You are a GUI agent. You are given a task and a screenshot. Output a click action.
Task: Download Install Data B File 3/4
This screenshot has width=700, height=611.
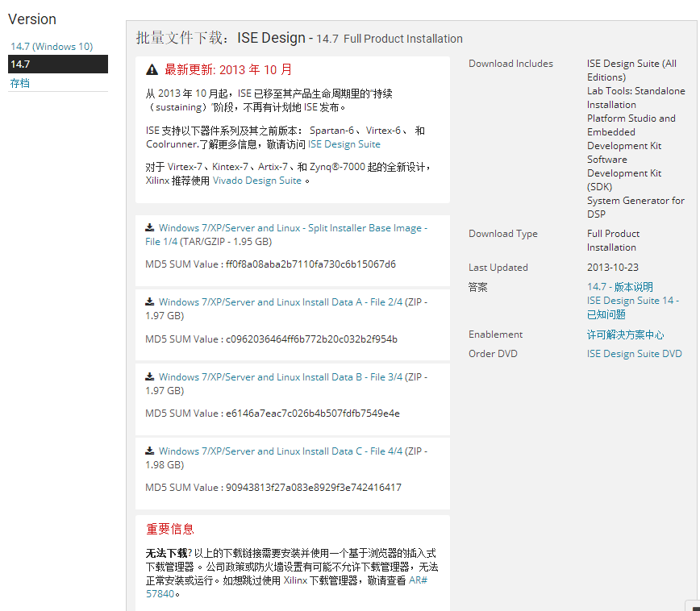[x=281, y=377]
